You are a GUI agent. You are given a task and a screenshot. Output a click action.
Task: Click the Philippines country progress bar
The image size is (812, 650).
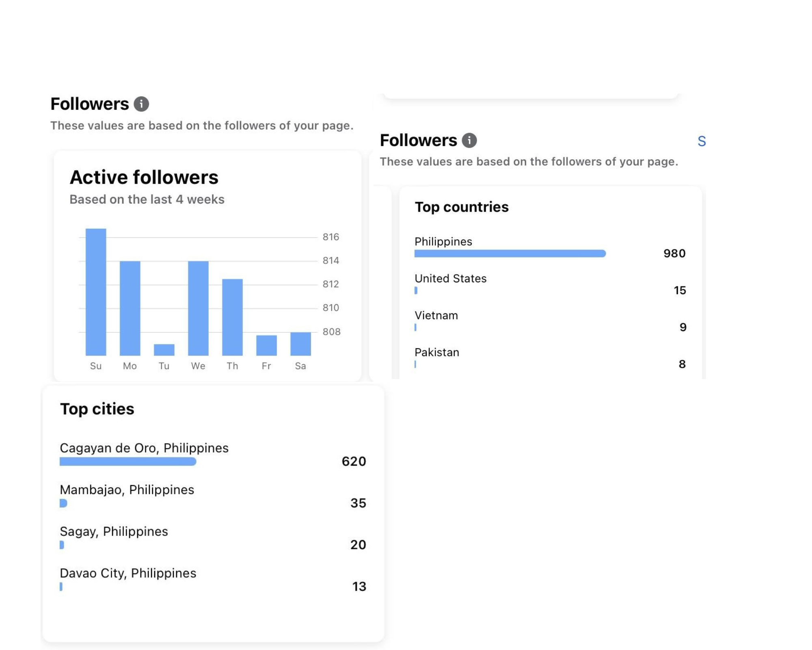[x=510, y=253]
